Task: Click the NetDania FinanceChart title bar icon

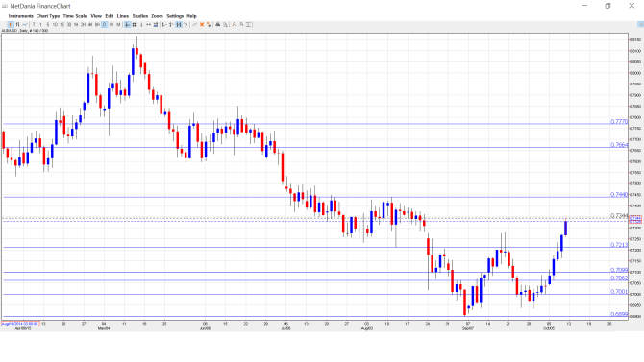Action: 5,6
